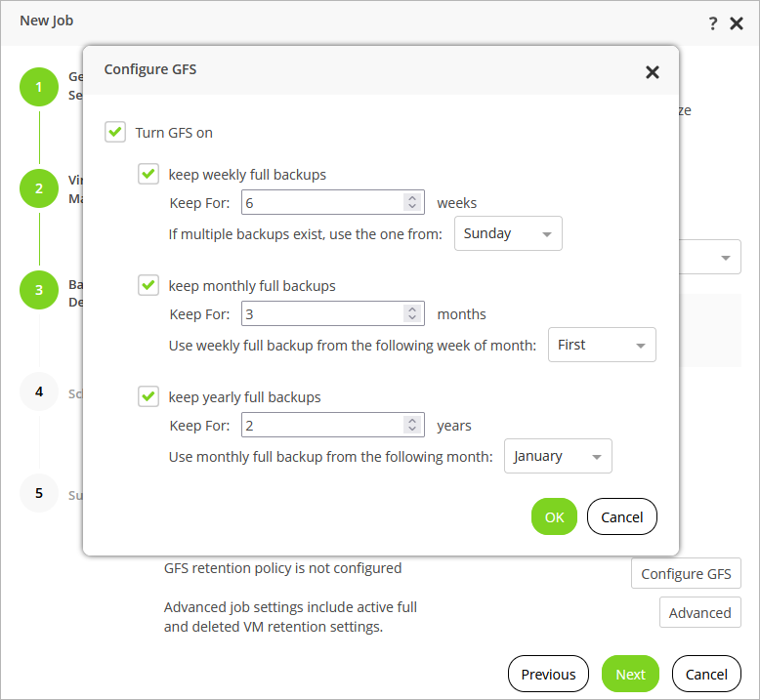Open the Sunday weekday dropdown
The image size is (760, 700).
point(508,234)
